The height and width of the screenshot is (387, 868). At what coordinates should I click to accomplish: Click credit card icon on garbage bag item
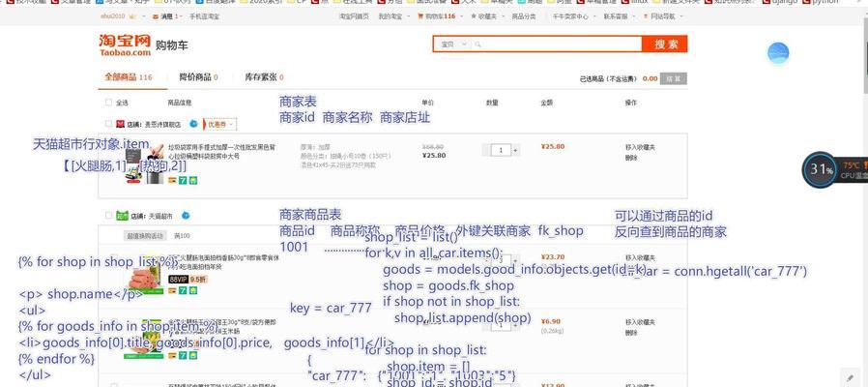[x=172, y=180]
